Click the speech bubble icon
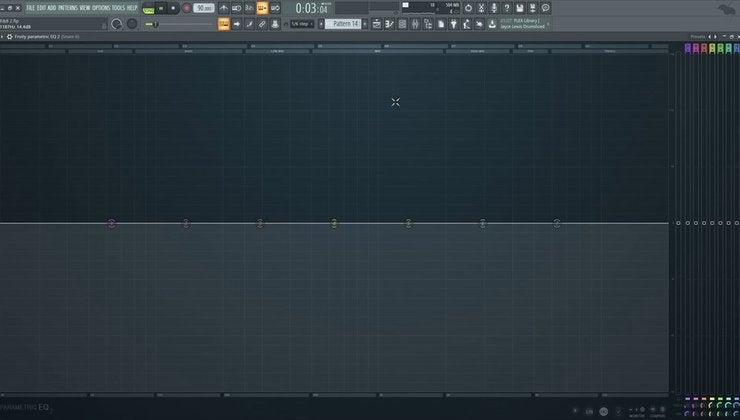This screenshot has width=740, height=420. [545, 8]
